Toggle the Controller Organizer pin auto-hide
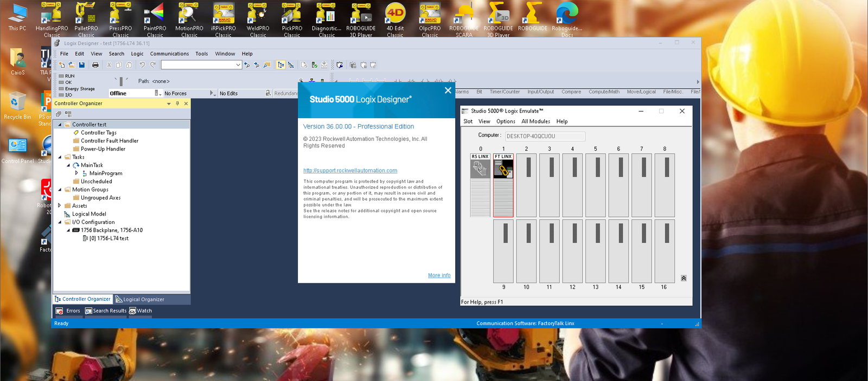Image resolution: width=868 pixels, height=381 pixels. pos(177,104)
